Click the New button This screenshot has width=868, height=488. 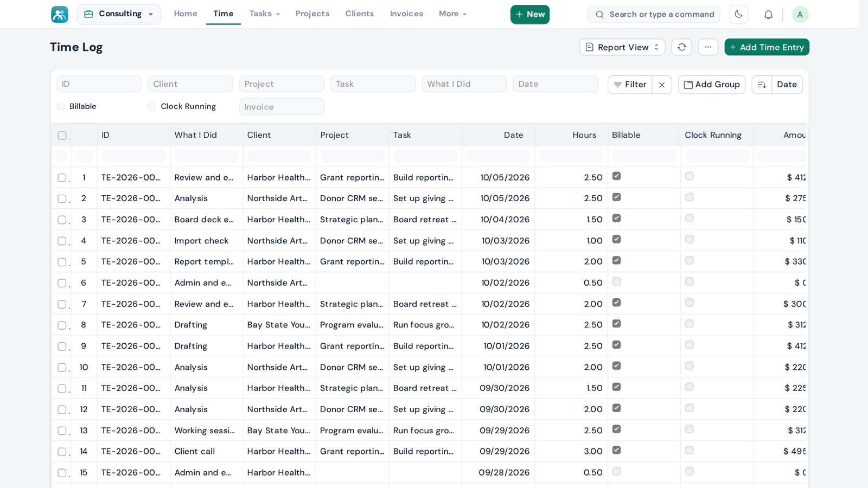tap(530, 15)
